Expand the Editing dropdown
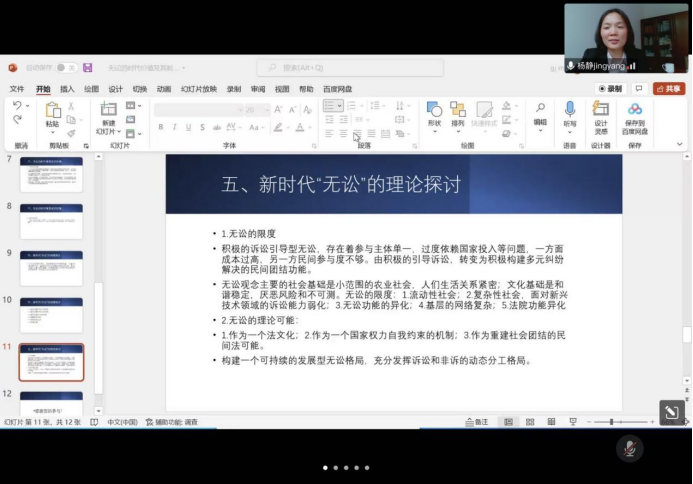 coord(540,113)
